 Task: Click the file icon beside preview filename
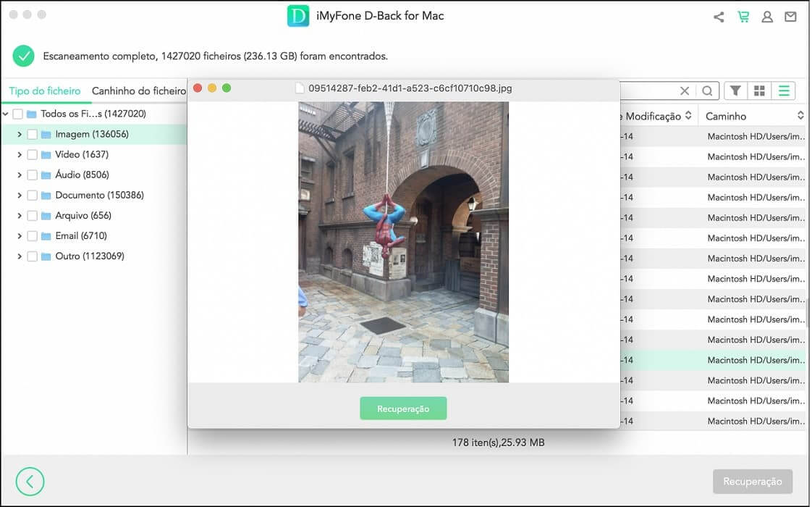tap(300, 88)
